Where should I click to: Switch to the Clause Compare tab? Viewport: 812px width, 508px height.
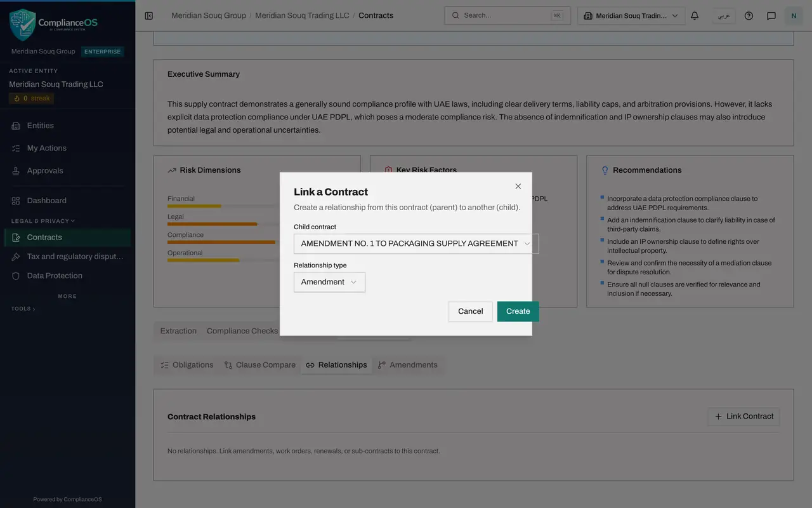pos(259,365)
